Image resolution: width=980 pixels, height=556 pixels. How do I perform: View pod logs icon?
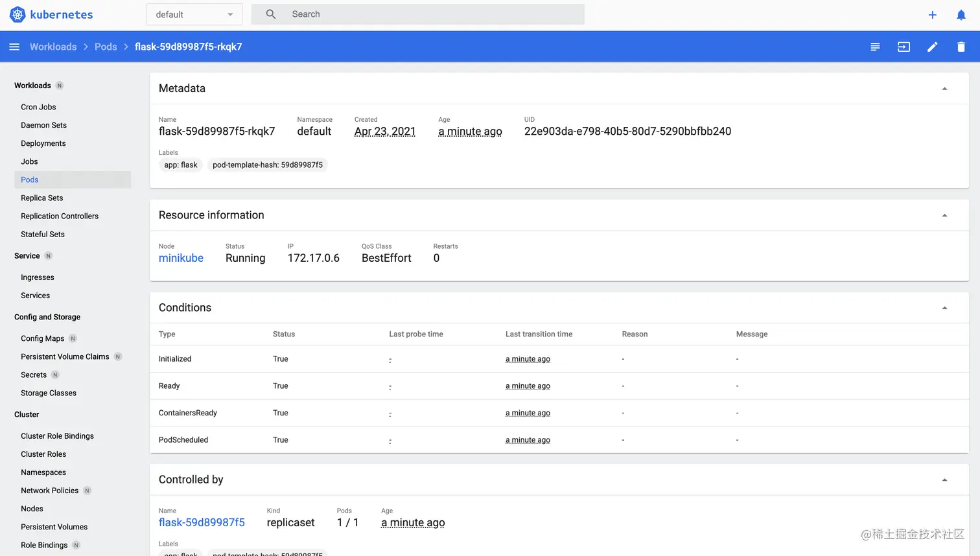click(x=875, y=47)
